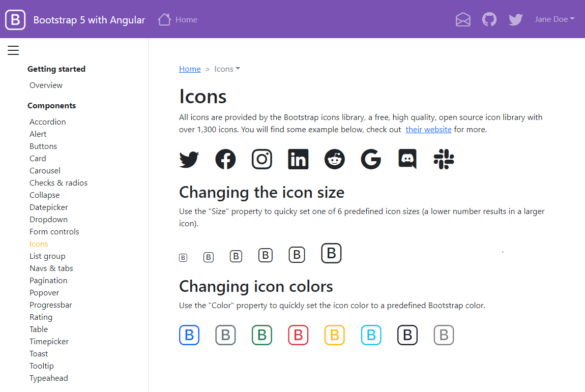Click the 'Getting started' sidebar heading
This screenshot has width=585, height=392.
56,69
